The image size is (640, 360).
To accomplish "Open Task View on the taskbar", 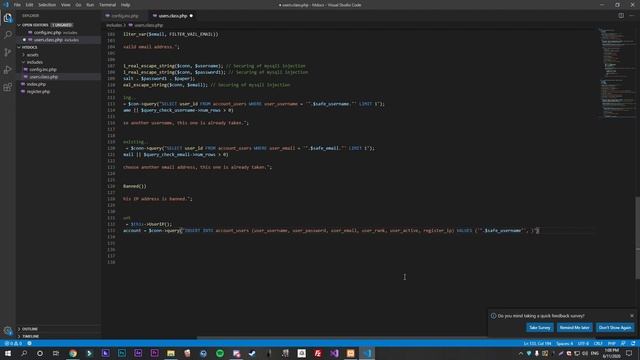I will (x=56, y=353).
